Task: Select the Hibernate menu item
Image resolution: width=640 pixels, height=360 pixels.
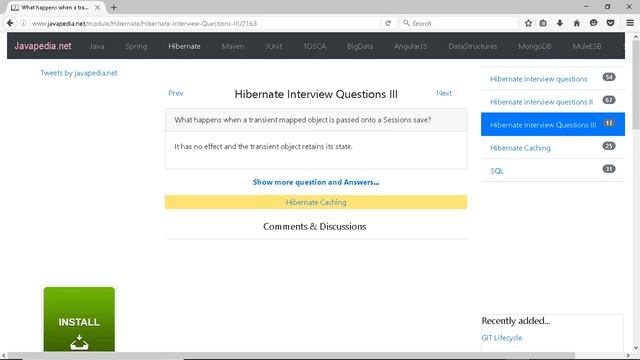Action: coord(184,46)
